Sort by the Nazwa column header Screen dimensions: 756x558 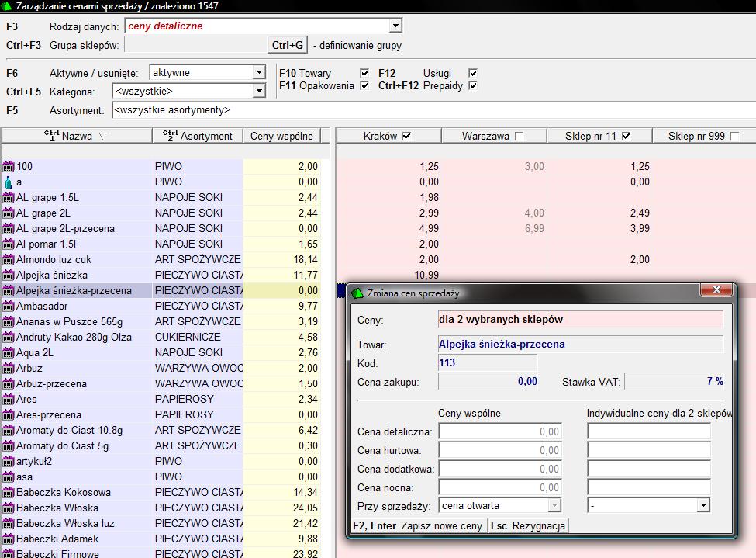click(77, 136)
